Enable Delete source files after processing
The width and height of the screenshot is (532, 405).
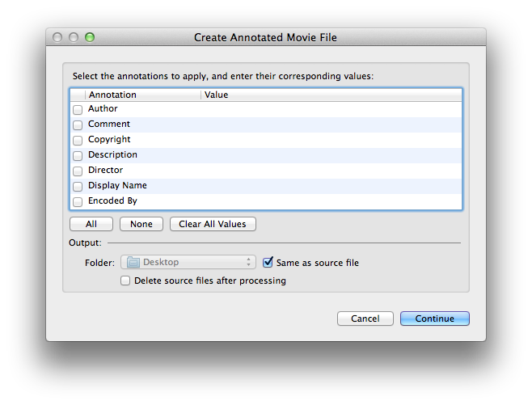click(125, 281)
